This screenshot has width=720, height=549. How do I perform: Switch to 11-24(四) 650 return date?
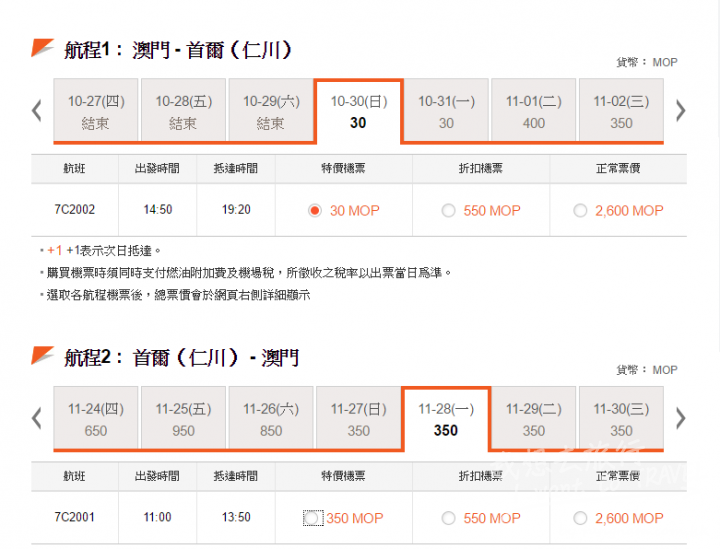[96, 419]
